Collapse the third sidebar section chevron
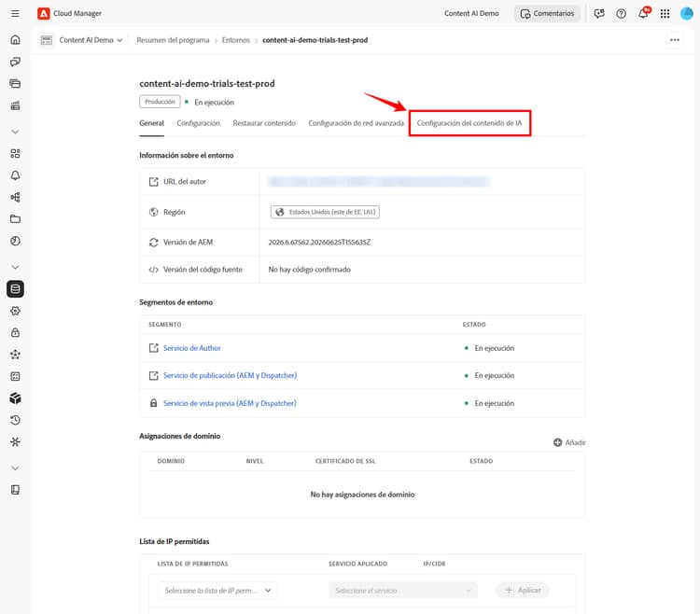The height and width of the screenshot is (614, 700). click(x=15, y=468)
